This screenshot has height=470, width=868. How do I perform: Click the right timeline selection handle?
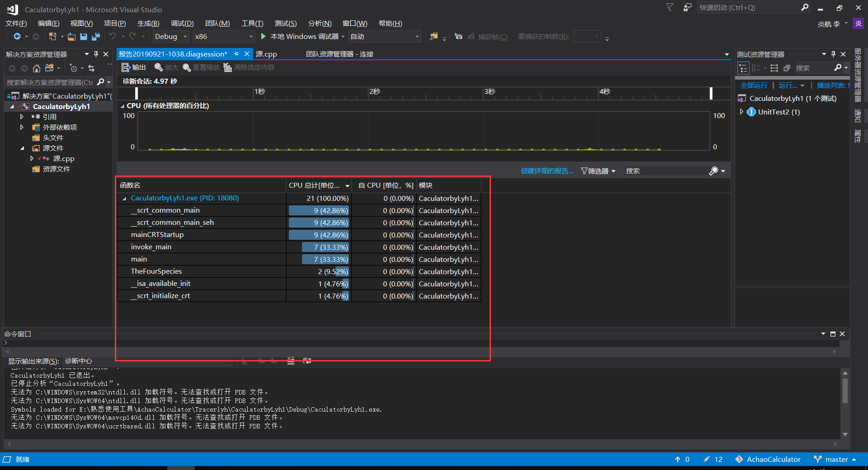(711, 93)
